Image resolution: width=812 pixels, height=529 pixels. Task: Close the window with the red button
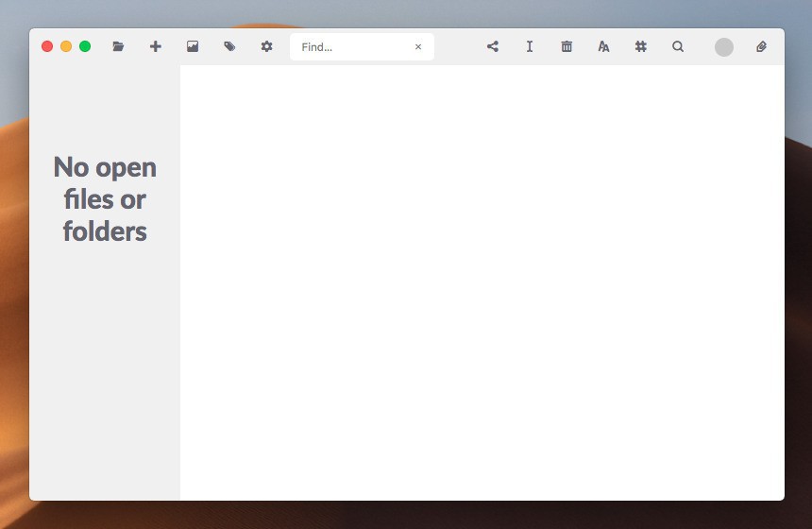47,46
